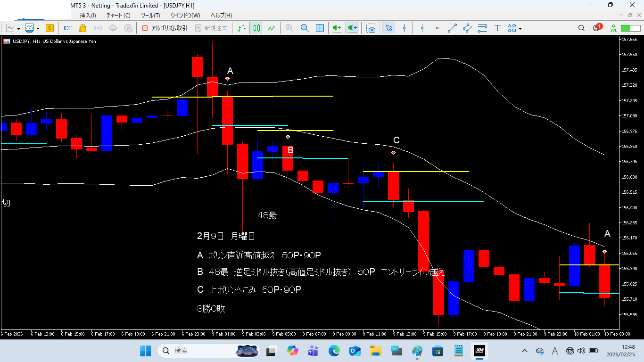Toggle chart shift from right edge
Viewport: 644px width, 362px height.
[352, 28]
